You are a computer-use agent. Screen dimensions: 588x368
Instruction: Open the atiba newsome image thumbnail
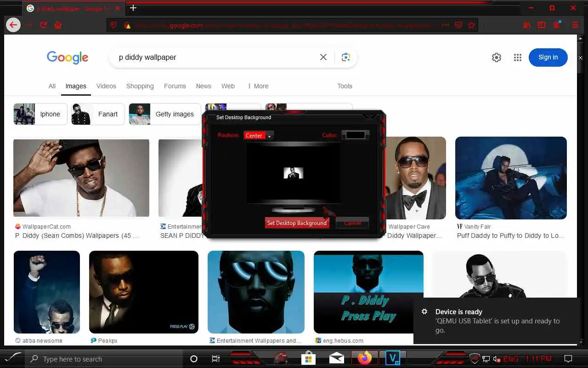pyautogui.click(x=47, y=292)
